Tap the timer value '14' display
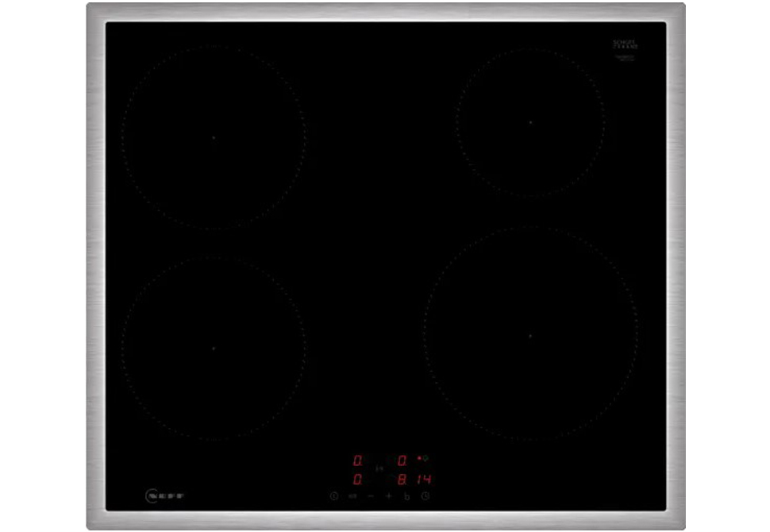The image size is (770, 532). (424, 479)
